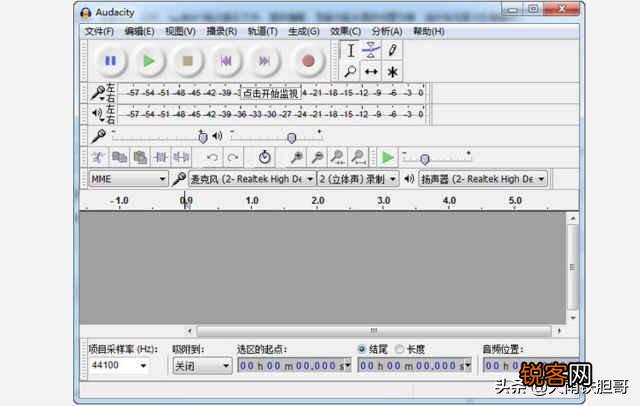The width and height of the screenshot is (640, 406).
Task: Click the green Play-at-speed button
Action: [387, 158]
